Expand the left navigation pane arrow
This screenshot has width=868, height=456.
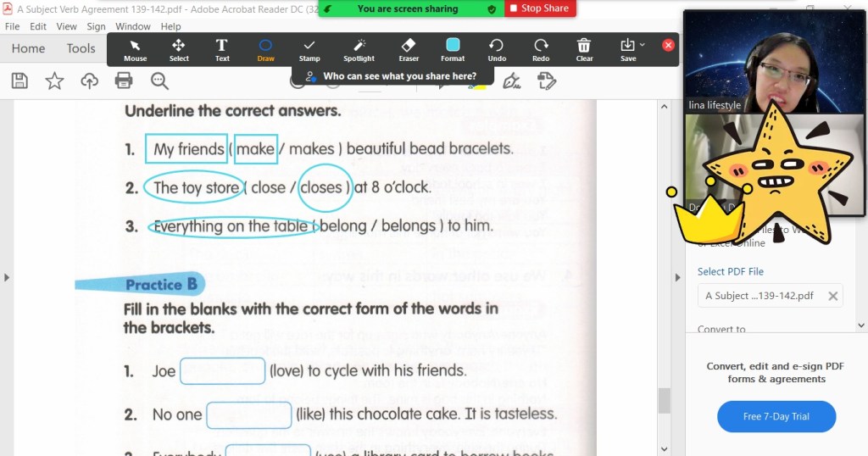tap(7, 277)
